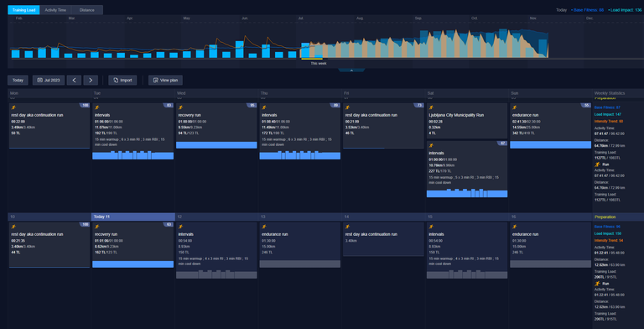The image size is (644, 329).
Task: Open the run icon on the intervals card for the 15th
Action: 431,227
